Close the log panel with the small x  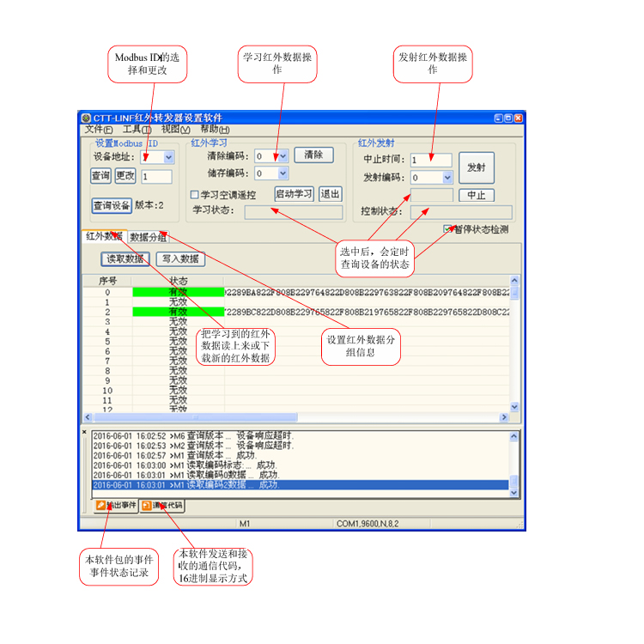pyautogui.click(x=84, y=432)
